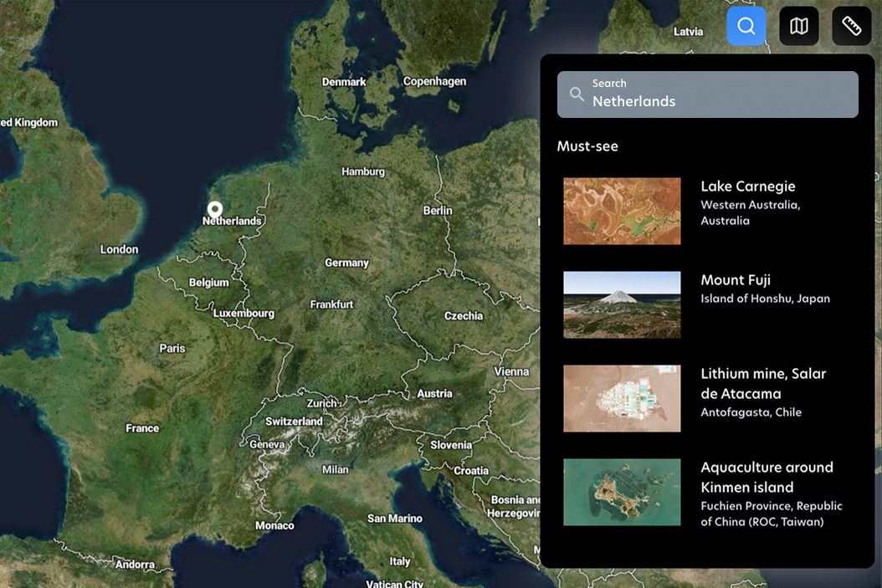Click the blue search button
Viewport: 882px width, 588px height.
click(x=746, y=26)
